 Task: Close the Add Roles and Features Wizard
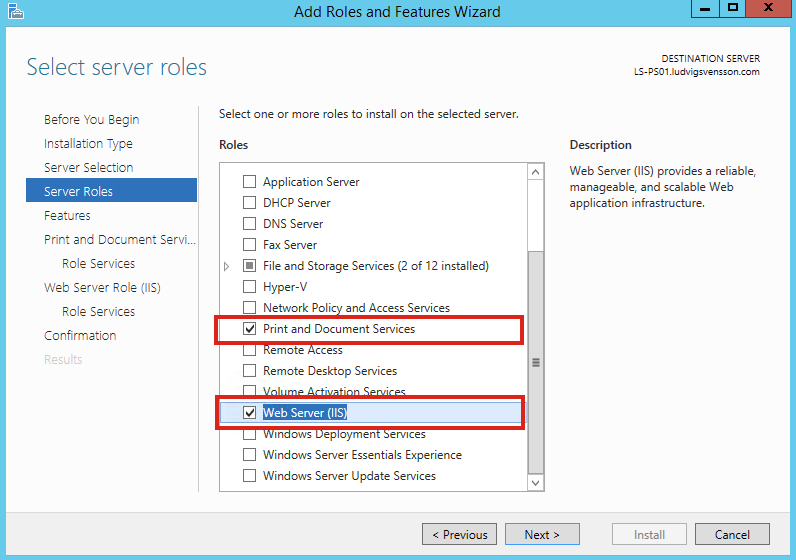768,8
